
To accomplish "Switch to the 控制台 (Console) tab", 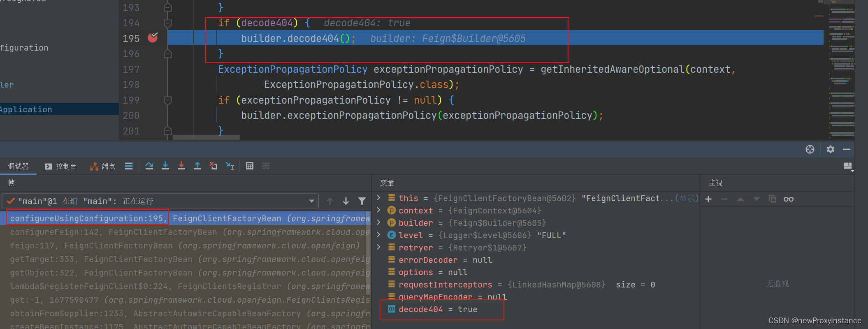I will (x=61, y=166).
